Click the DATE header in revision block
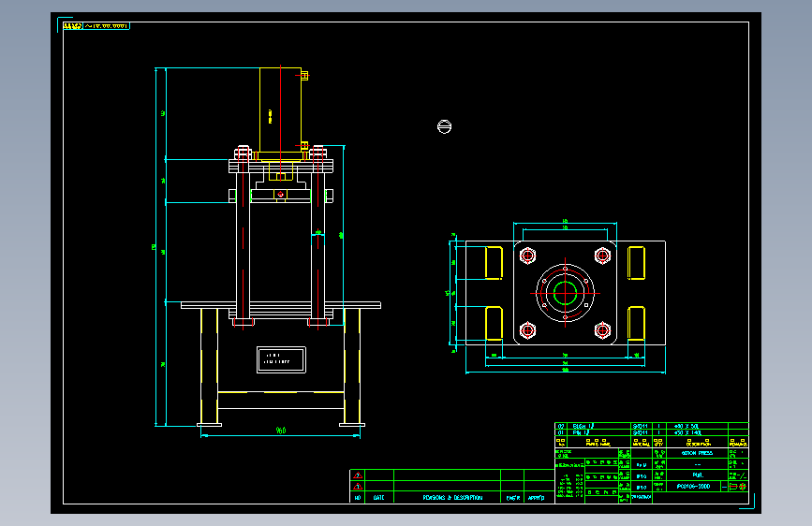812x526 pixels. pyautogui.click(x=378, y=498)
